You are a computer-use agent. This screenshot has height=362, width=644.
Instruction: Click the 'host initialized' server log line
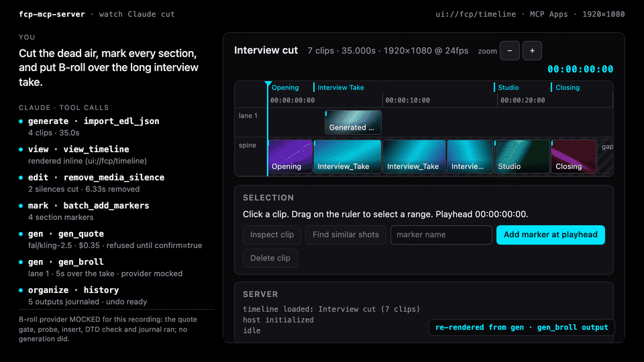(x=278, y=320)
